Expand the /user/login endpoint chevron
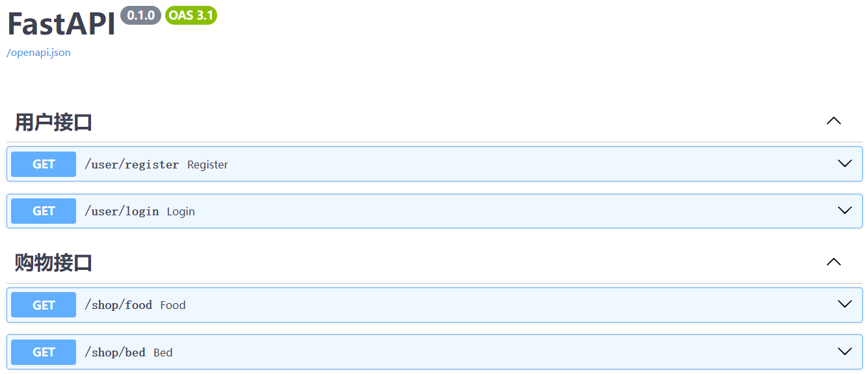Image resolution: width=868 pixels, height=374 pixels. [x=845, y=210]
